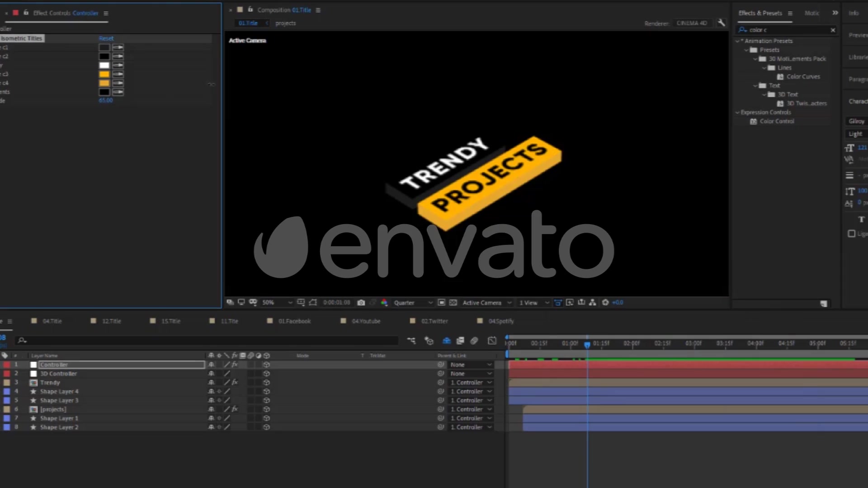Image resolution: width=868 pixels, height=488 pixels.
Task: Click the new bin icon in Effects panel
Action: pyautogui.click(x=824, y=304)
